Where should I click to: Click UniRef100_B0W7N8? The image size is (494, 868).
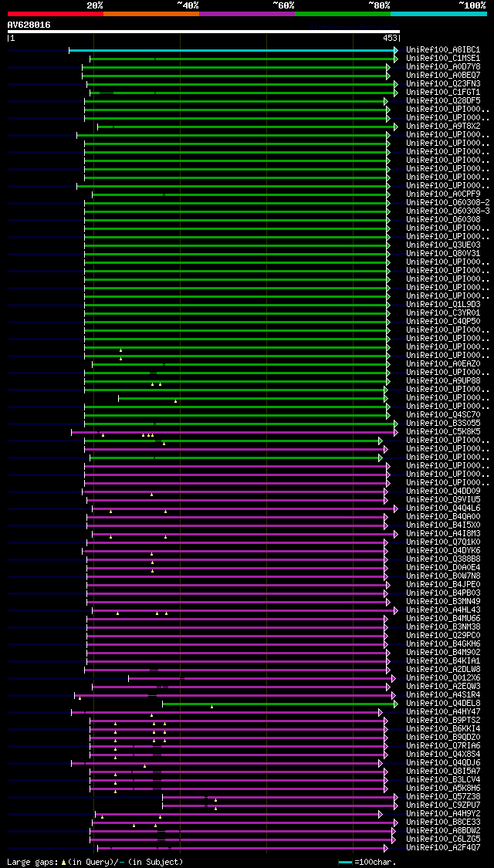[443, 576]
